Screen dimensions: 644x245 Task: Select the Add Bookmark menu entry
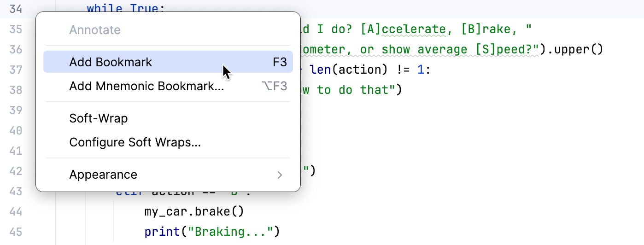pyautogui.click(x=111, y=62)
